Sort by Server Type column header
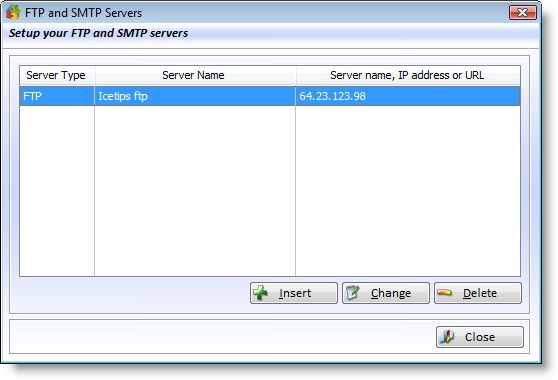This screenshot has width=558, height=380. click(57, 75)
